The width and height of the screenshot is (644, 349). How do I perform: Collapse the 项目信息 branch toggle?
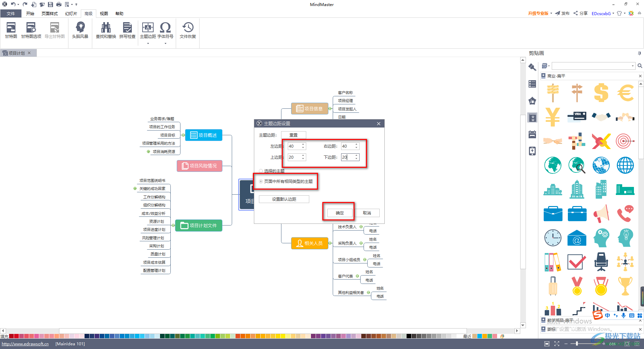click(x=330, y=109)
